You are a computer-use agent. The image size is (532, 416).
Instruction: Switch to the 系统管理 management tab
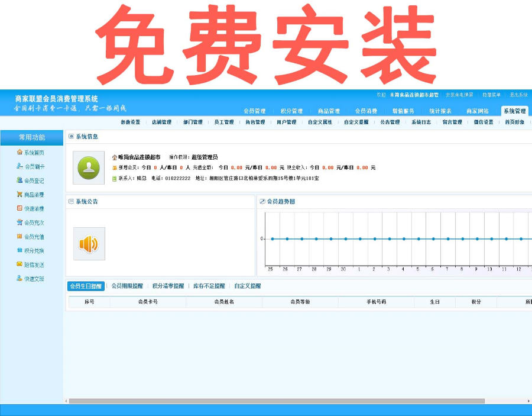(x=514, y=111)
